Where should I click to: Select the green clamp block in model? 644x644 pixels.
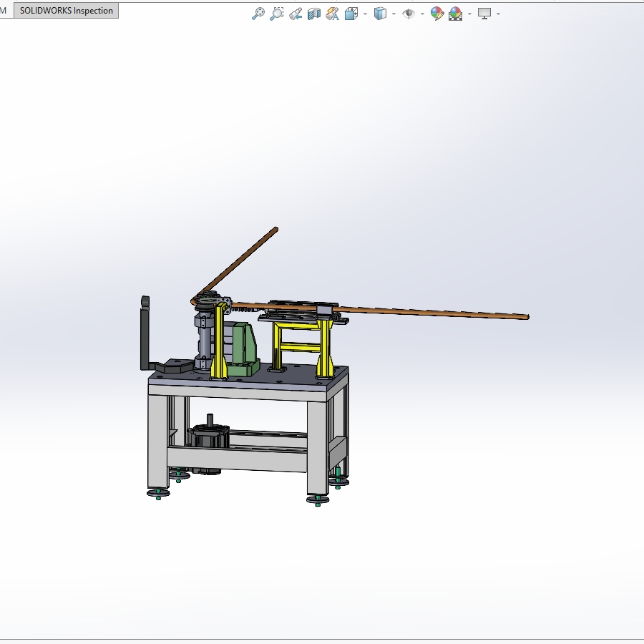coord(243,351)
